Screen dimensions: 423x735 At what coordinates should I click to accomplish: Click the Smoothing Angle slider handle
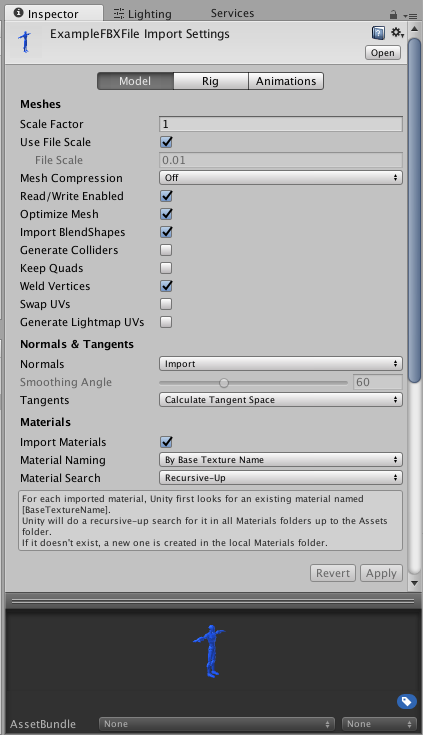pyautogui.click(x=224, y=383)
